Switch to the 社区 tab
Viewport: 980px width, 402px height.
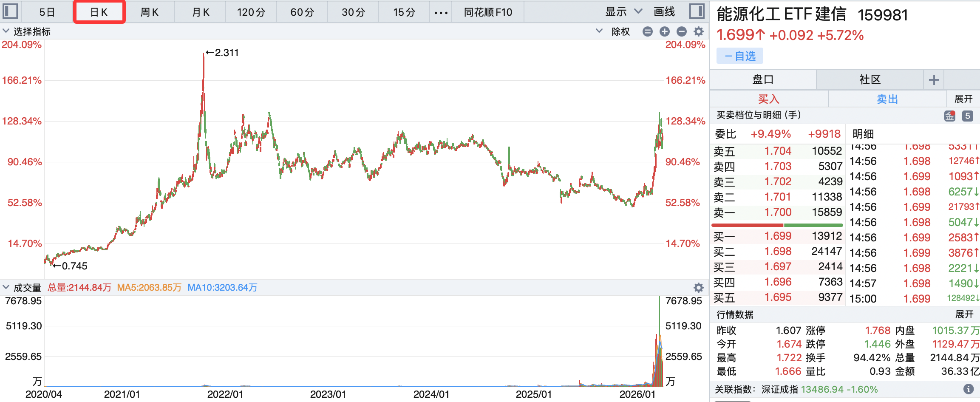coord(870,79)
